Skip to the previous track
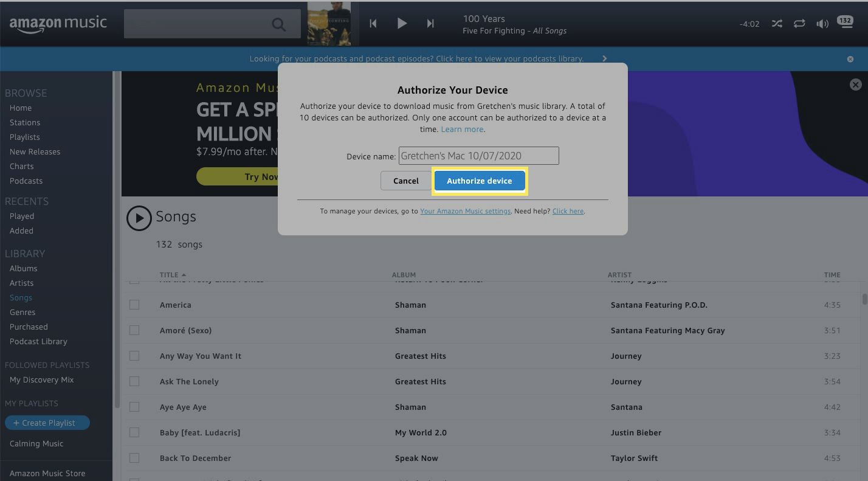868x481 pixels. 373,23
